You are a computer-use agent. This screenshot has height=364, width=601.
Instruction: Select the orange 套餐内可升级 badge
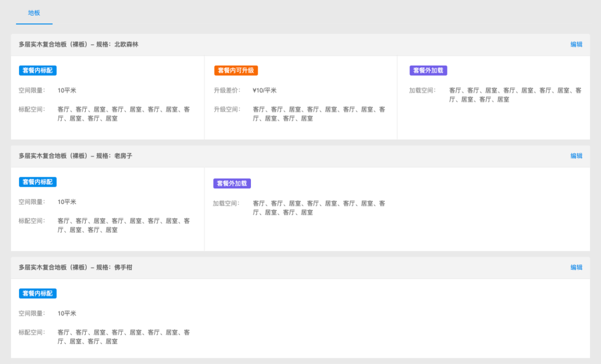[236, 71]
